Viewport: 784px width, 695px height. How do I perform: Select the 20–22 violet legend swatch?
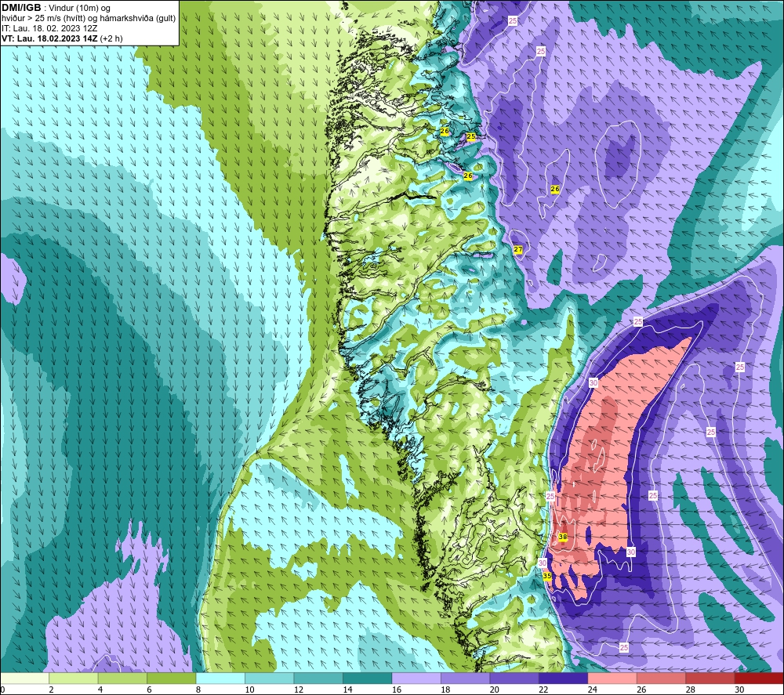point(514,679)
